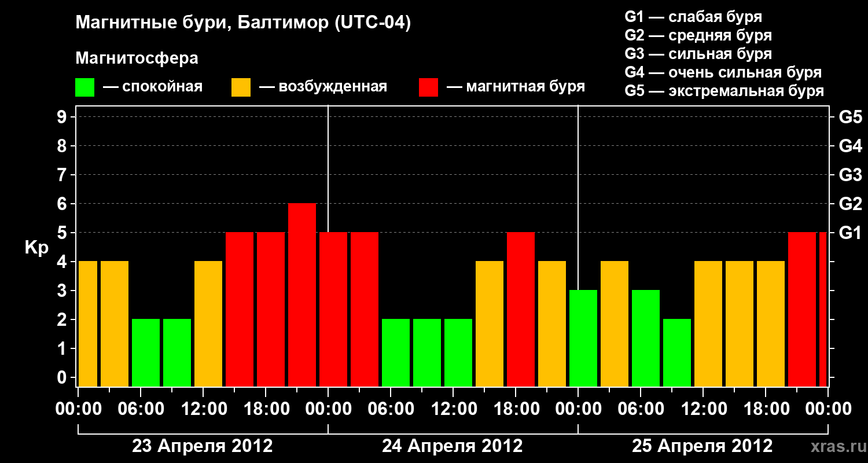Click the green Kp 2 bar at 09:00 on 25 April
Screen dimensions: 868x463
click(x=677, y=352)
